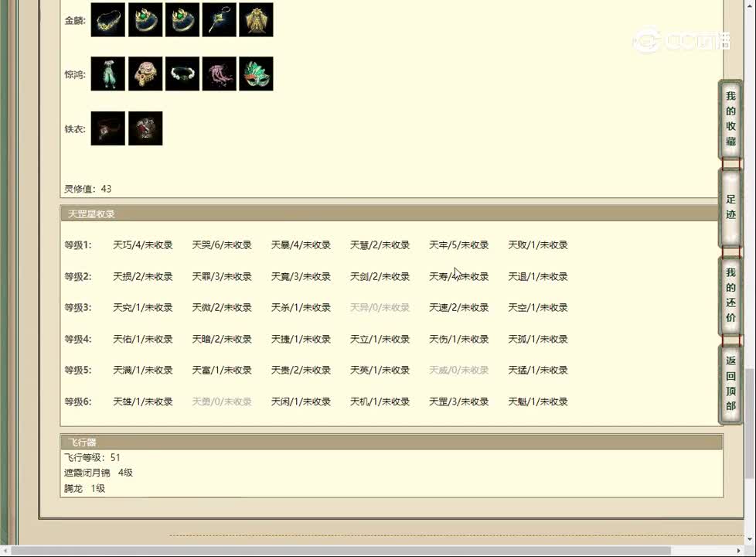
Task: Open the 足迹 side tab
Action: [x=730, y=207]
